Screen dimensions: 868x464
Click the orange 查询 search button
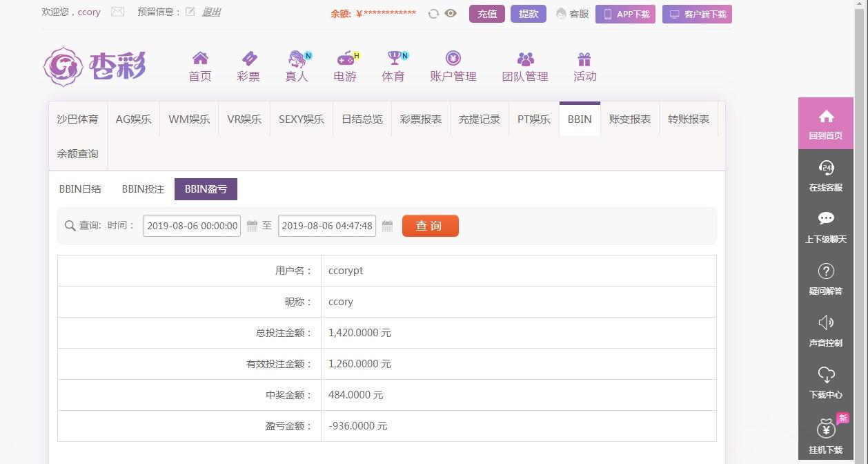[x=431, y=226]
